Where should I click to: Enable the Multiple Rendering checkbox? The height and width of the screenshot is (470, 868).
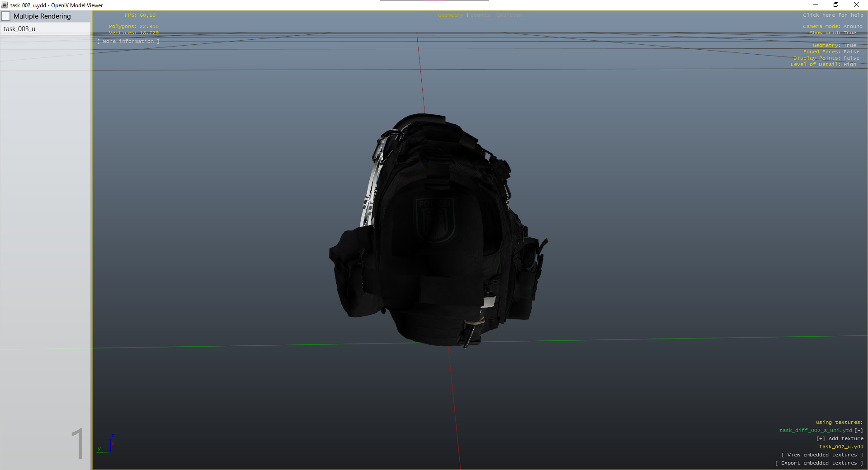click(x=6, y=16)
